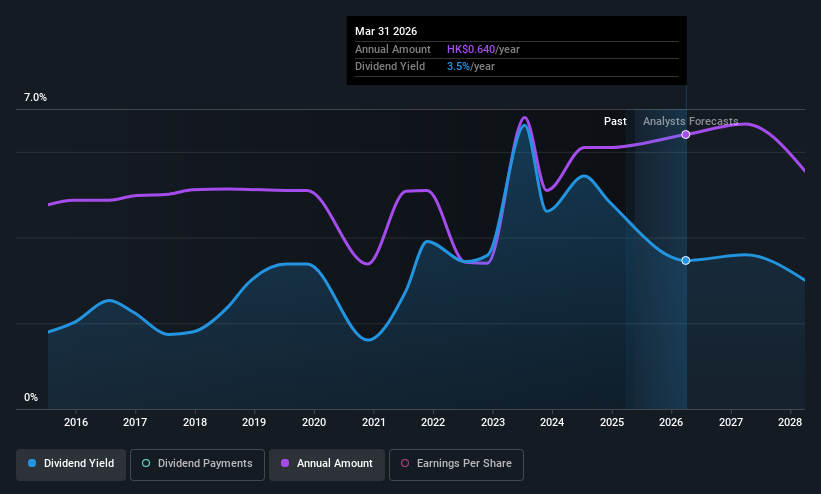
Task: Click the 3.5%/year dividend yield value
Action: 471,67
